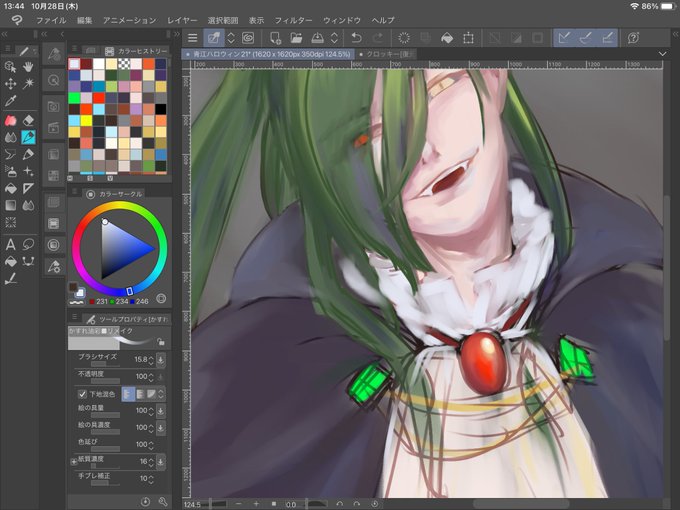Open the 編集 menu
This screenshot has height=510, width=680.
point(84,20)
